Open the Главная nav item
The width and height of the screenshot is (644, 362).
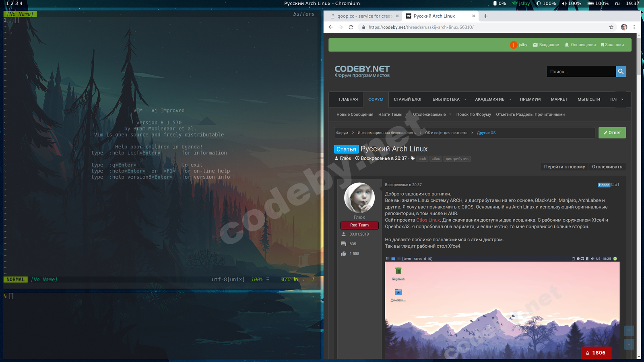click(x=348, y=99)
